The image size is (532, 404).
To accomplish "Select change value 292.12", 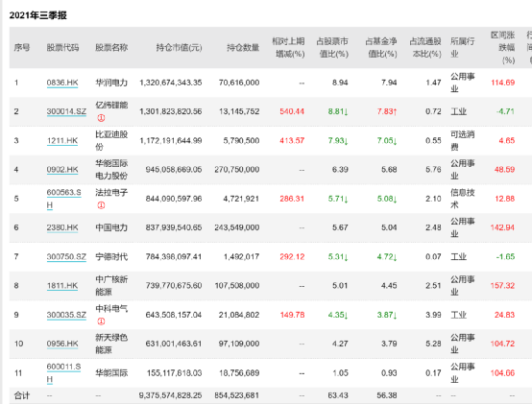I will (292, 256).
